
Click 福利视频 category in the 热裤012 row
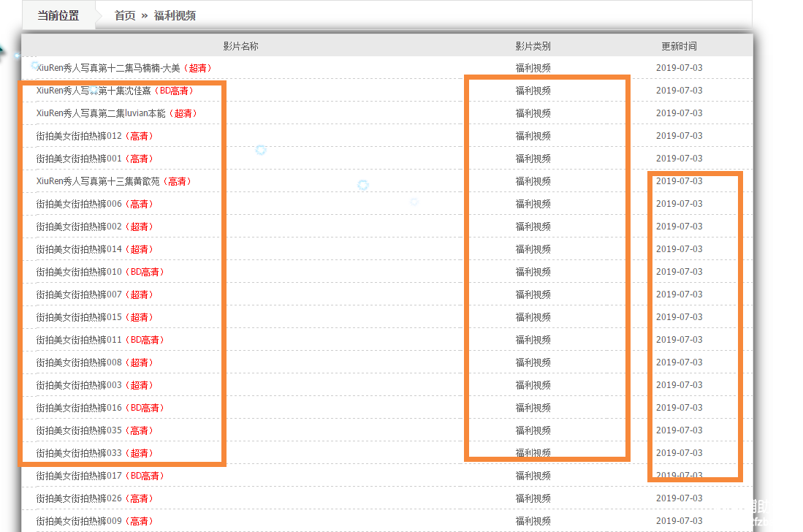[x=533, y=136]
